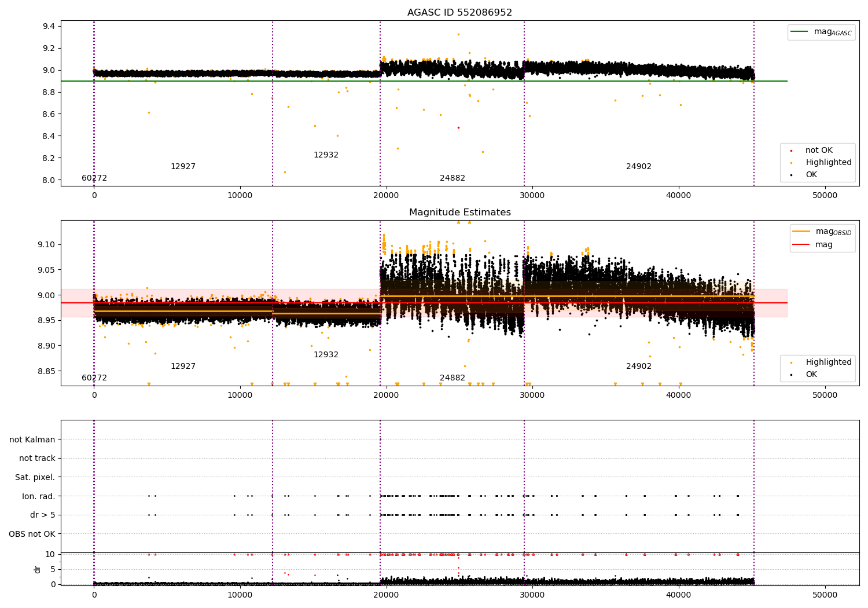The height and width of the screenshot is (608, 868).
Task: Click the OBSID label 12932 in the top plot
Action: 326,155
